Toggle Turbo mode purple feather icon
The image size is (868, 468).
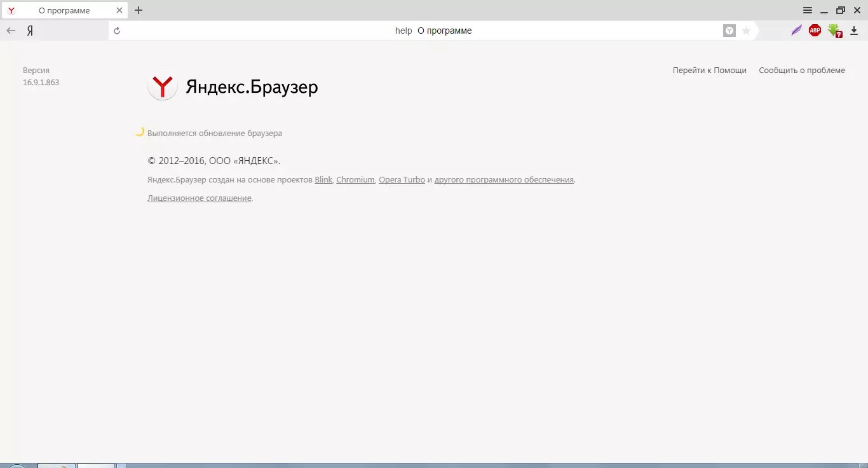pos(796,31)
